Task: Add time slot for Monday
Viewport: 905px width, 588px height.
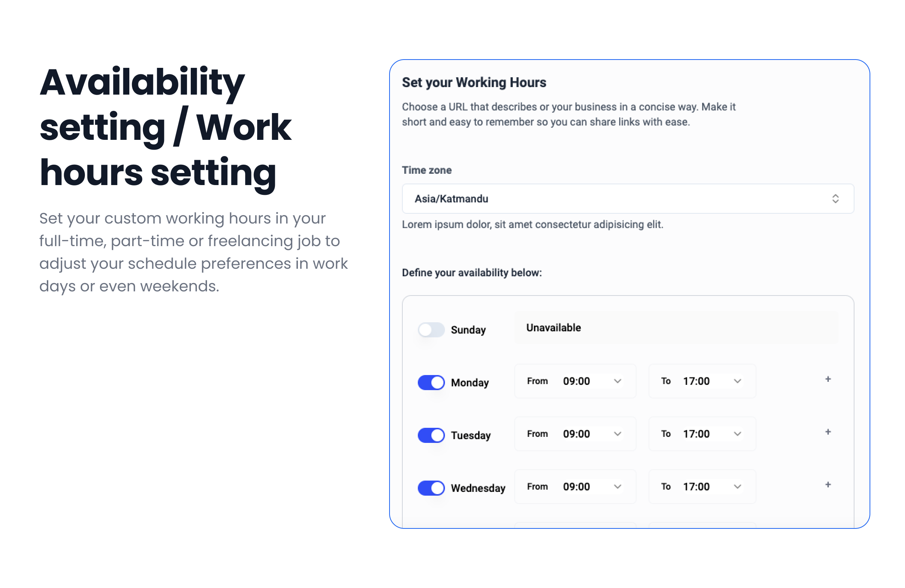Action: click(x=828, y=379)
